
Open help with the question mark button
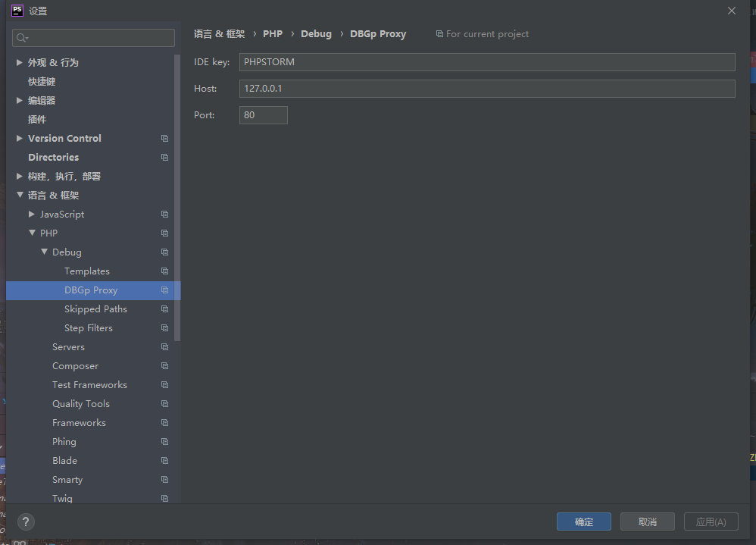(26, 522)
